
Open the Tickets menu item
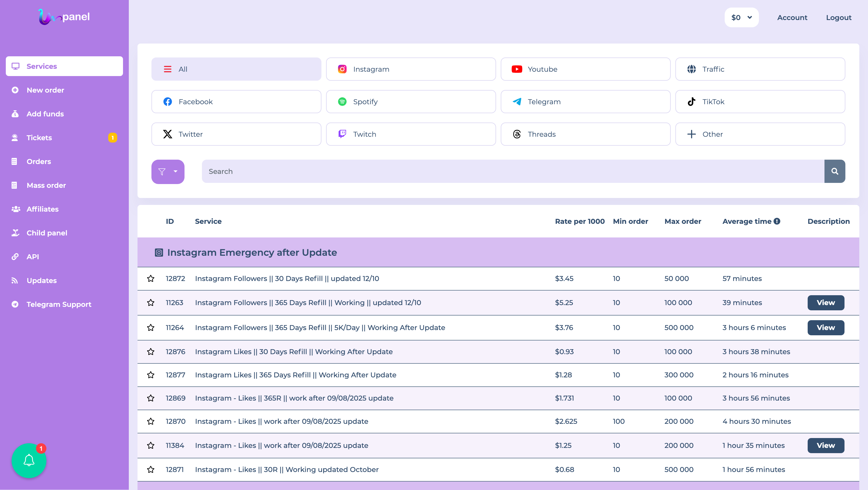click(39, 138)
